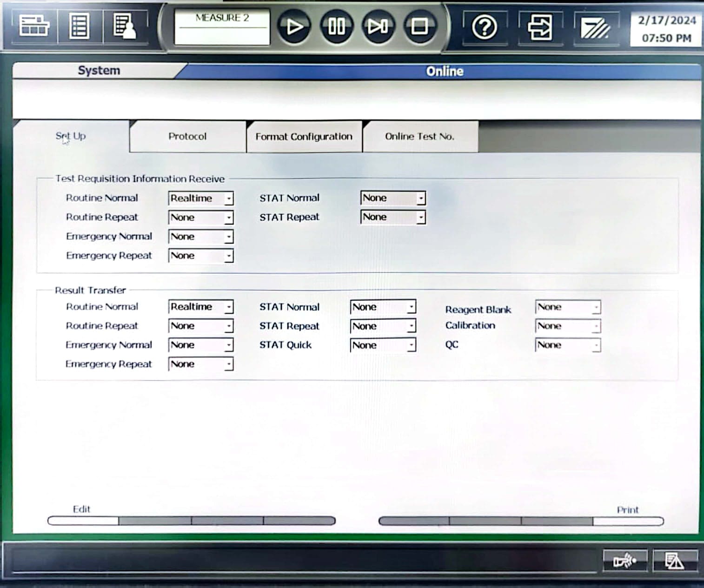
Task: Open STAT Repeat dropdown in Test Requisition
Action: click(x=420, y=217)
